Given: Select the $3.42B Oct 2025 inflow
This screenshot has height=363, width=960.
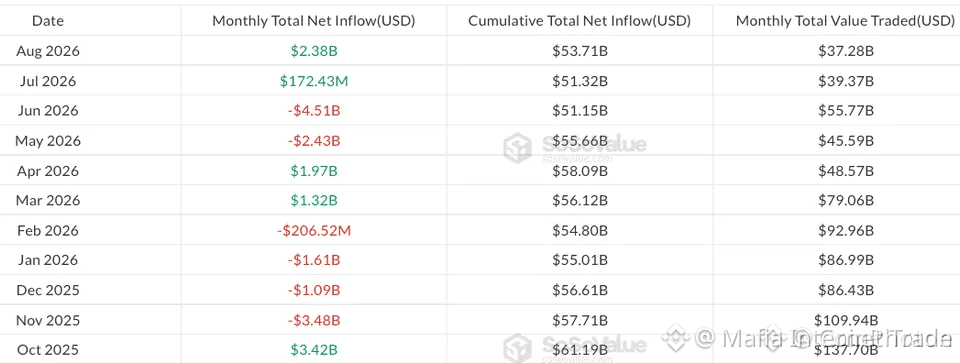Looking at the screenshot, I should [314, 350].
